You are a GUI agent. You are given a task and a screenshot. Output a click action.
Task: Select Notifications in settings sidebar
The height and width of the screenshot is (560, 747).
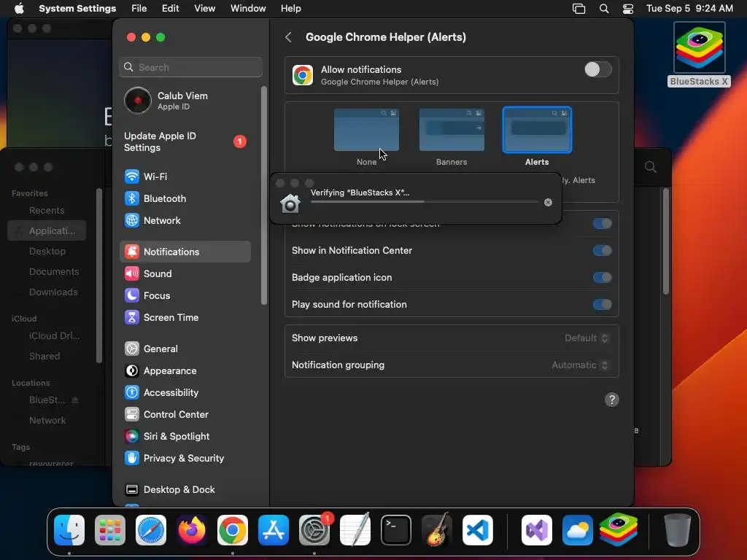pos(185,252)
